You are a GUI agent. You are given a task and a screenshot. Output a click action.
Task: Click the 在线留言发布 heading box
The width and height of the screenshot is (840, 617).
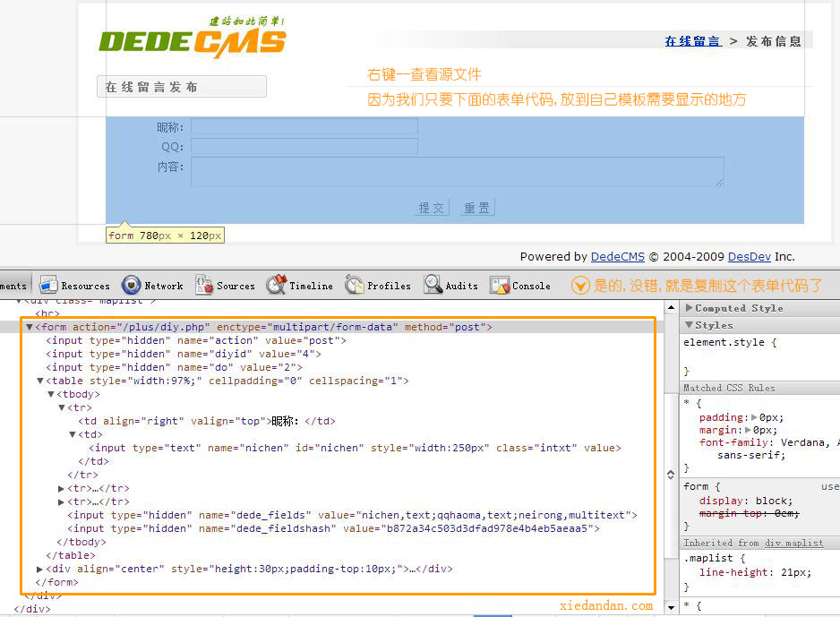[x=182, y=87]
